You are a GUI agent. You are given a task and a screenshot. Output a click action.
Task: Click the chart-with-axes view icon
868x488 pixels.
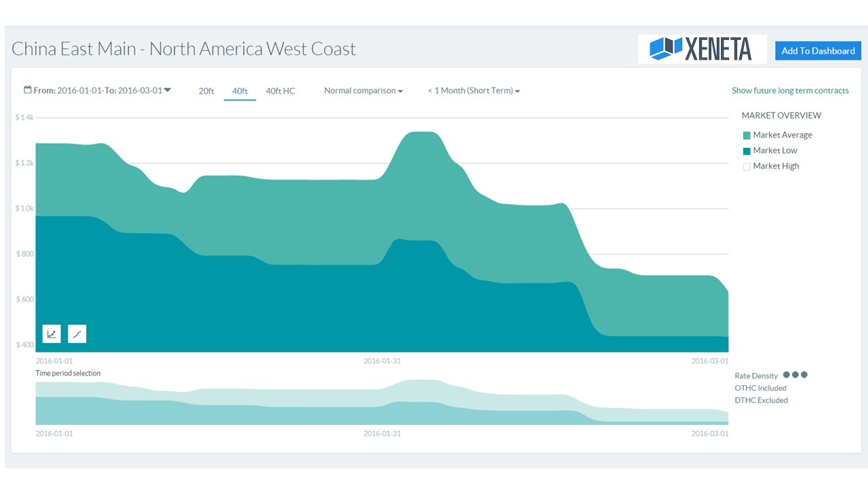pos(52,333)
